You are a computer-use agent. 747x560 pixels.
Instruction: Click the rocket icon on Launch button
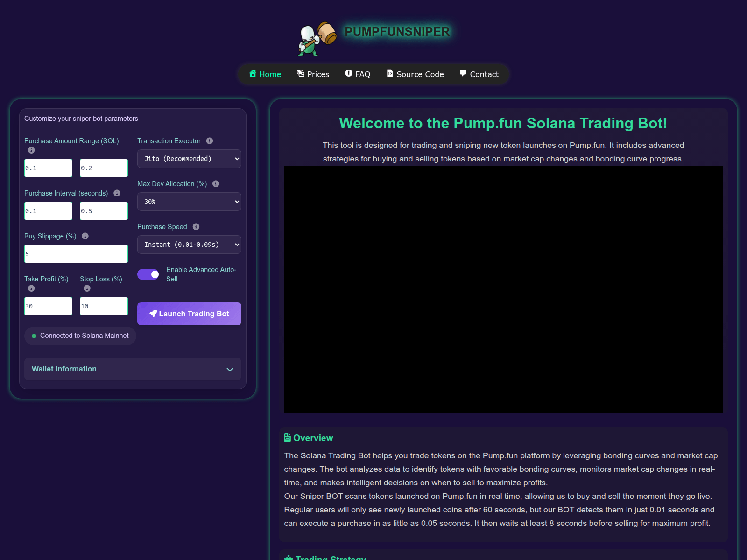coord(153,314)
